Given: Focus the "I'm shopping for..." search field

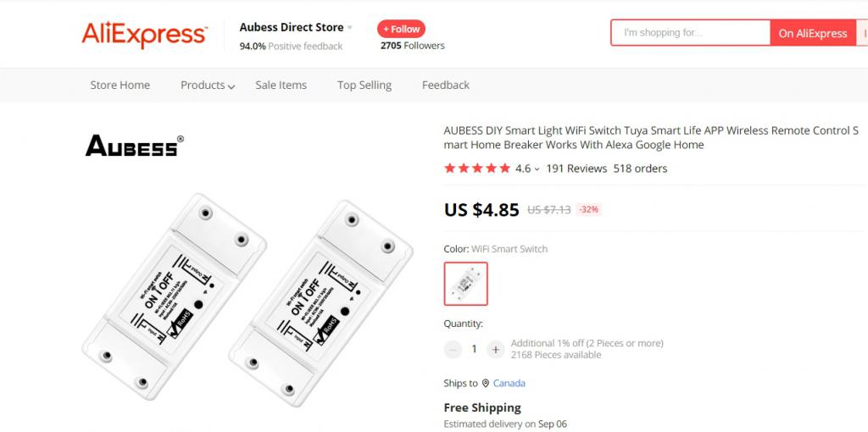Looking at the screenshot, I should (x=690, y=33).
